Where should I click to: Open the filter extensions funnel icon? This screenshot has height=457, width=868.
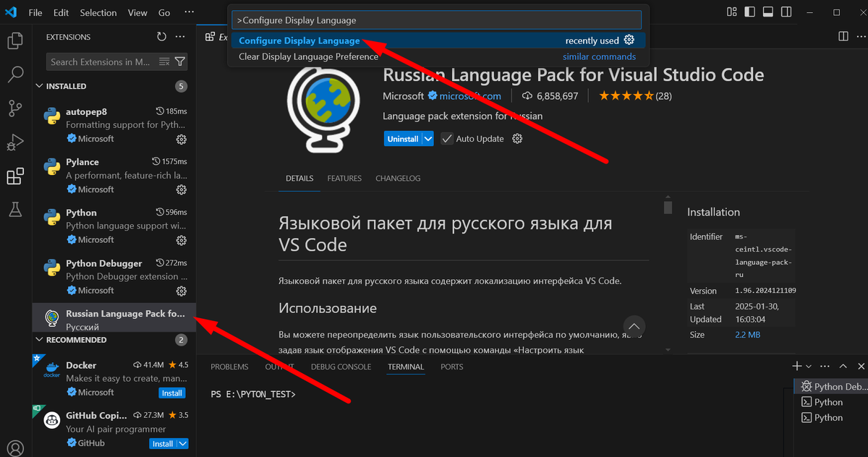tap(179, 62)
